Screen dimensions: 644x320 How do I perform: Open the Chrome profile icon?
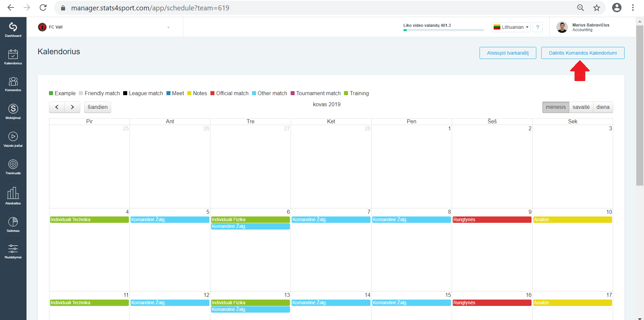617,8
